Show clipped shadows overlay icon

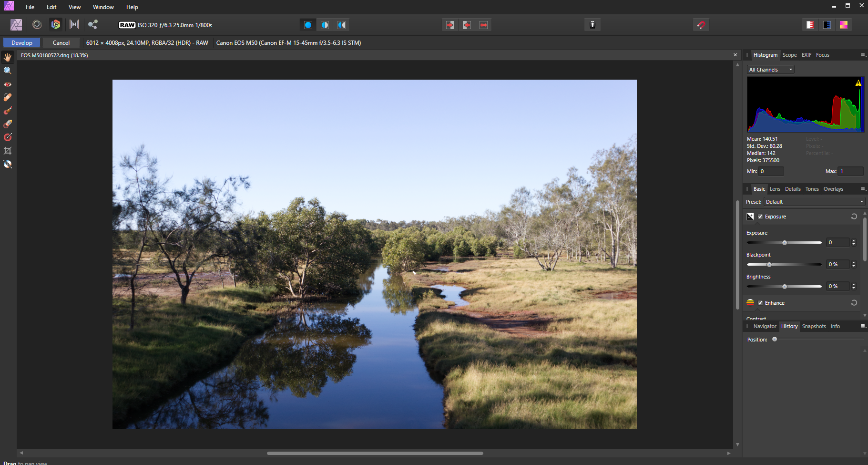[x=827, y=25]
